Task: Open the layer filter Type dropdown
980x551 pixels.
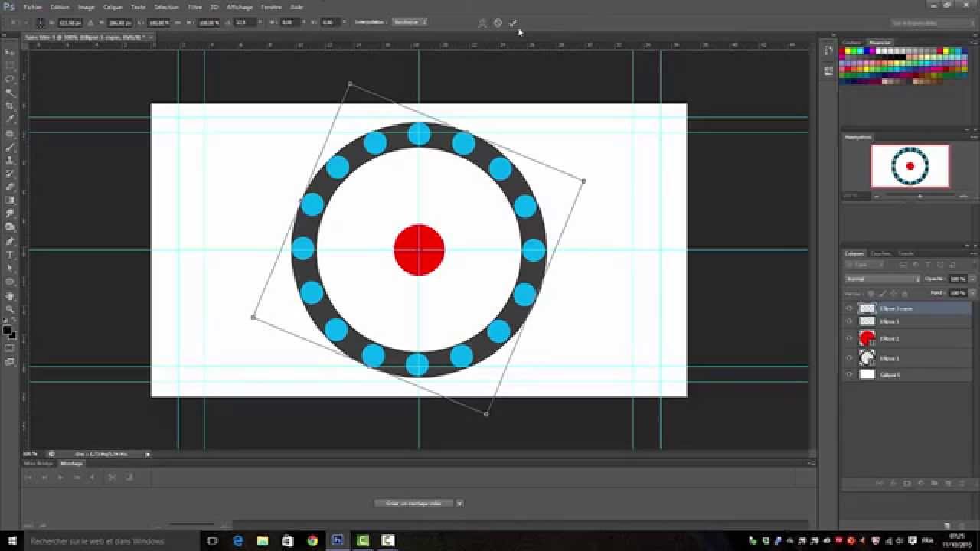Action: coord(865,265)
